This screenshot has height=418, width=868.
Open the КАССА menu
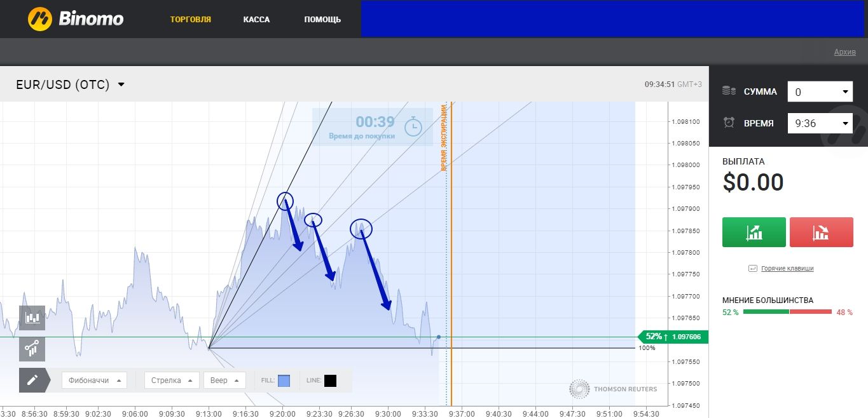click(256, 19)
